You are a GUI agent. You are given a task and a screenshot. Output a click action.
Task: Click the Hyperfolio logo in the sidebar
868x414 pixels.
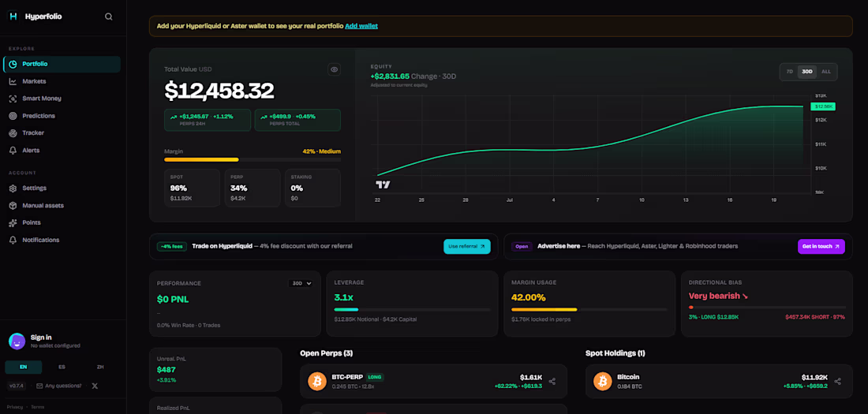(x=13, y=17)
